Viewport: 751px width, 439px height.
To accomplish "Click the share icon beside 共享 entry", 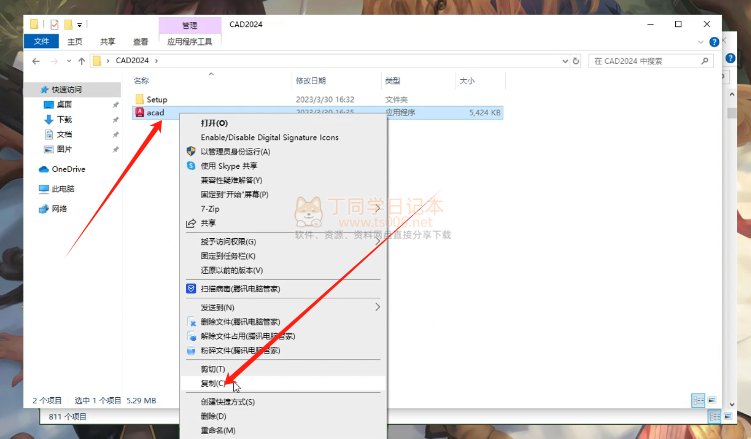I will click(191, 223).
